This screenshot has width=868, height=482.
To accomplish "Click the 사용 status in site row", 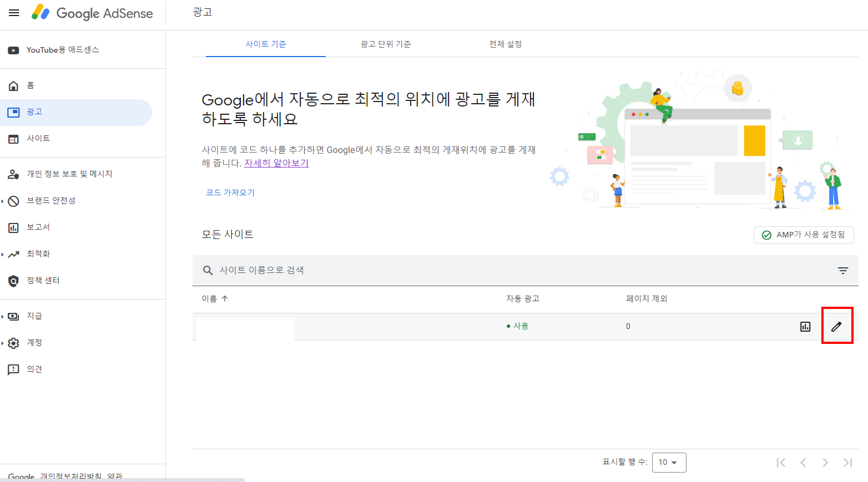I will [517, 326].
